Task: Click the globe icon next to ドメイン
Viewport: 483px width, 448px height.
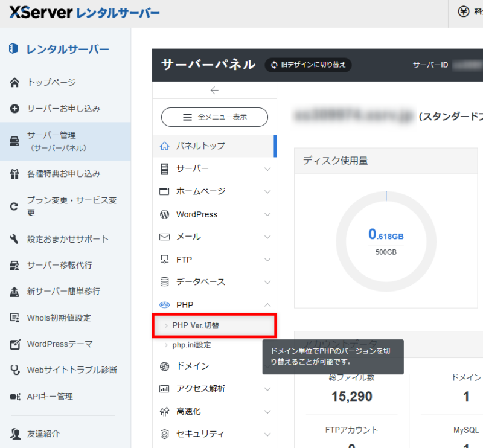Action: (x=164, y=366)
